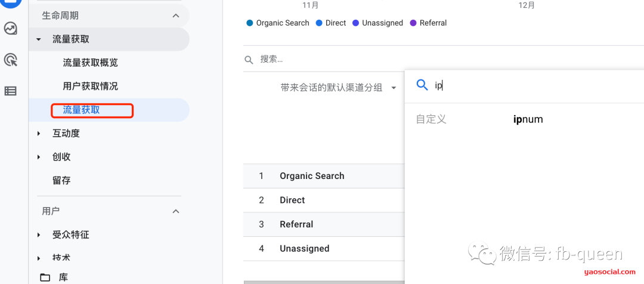Click the Library folder icon

[45, 277]
